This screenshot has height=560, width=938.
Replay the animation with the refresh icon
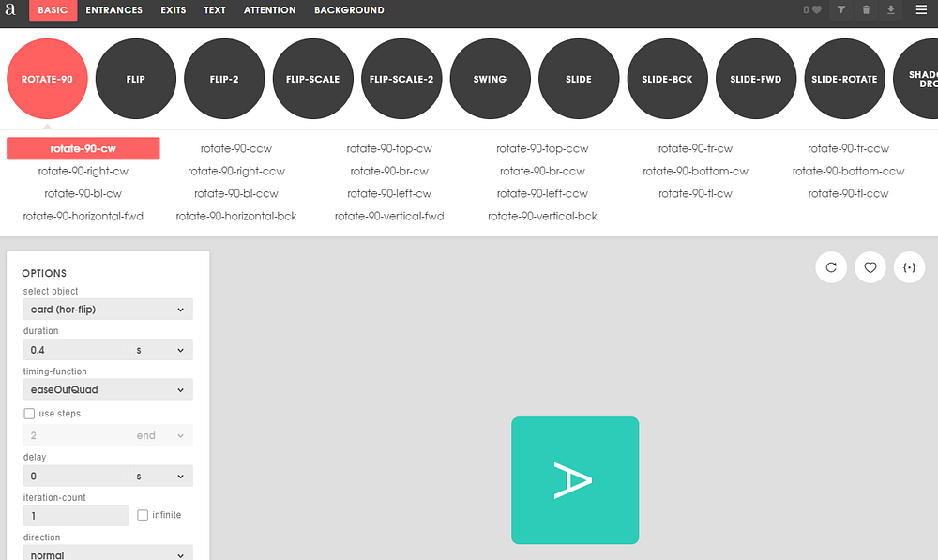[831, 267]
